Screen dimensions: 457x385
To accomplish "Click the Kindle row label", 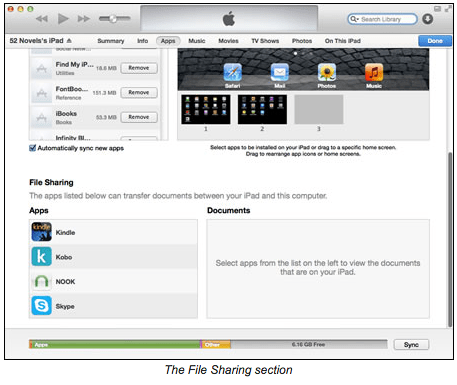I will 65,232.
